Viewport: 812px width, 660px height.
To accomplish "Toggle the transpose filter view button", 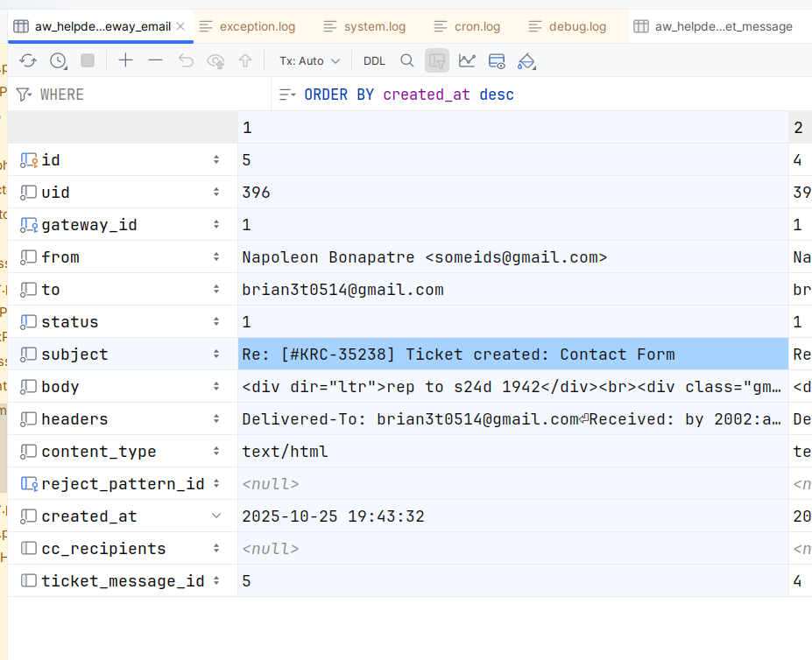I will pyautogui.click(x=437, y=60).
